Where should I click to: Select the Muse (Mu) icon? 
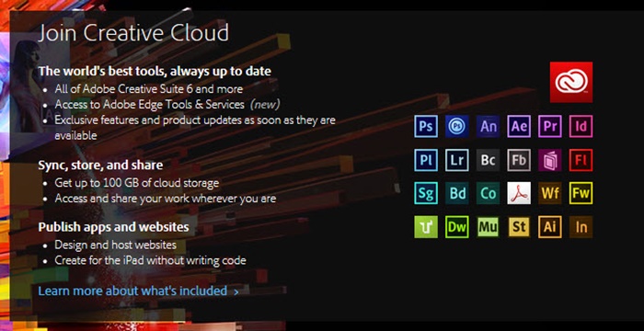(488, 227)
